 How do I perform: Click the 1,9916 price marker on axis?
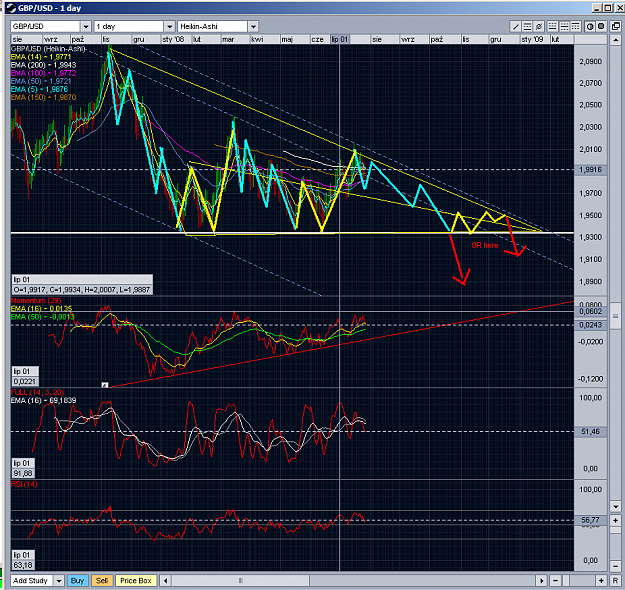click(590, 170)
